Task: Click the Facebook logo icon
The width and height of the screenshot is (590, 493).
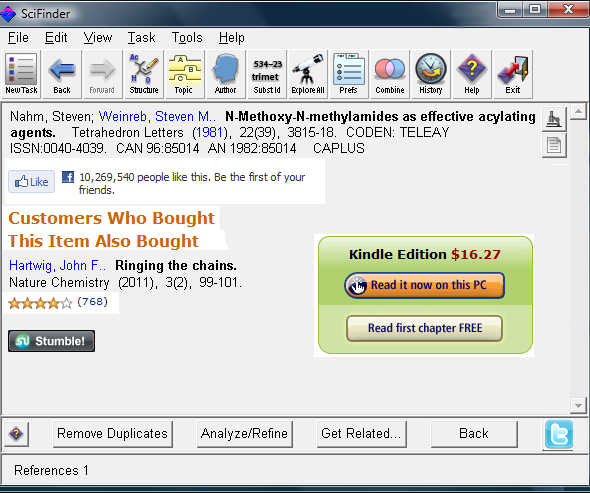Action: 68,177
